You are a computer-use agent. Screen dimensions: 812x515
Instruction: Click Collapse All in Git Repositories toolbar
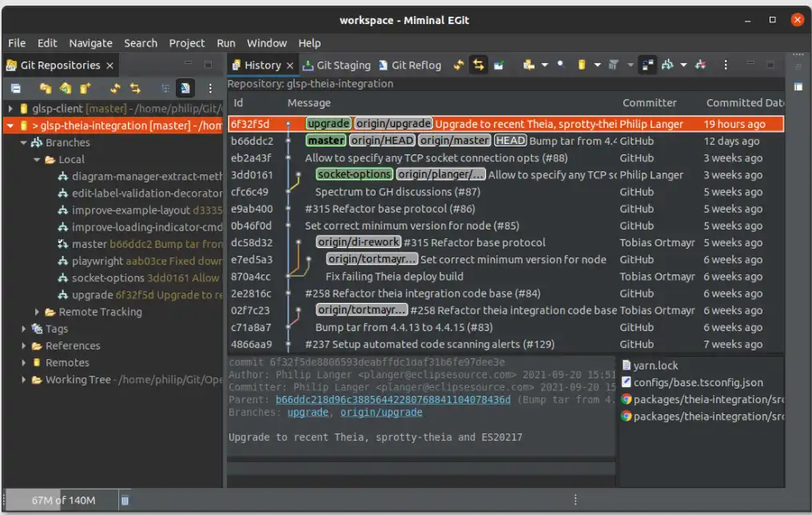(15, 88)
